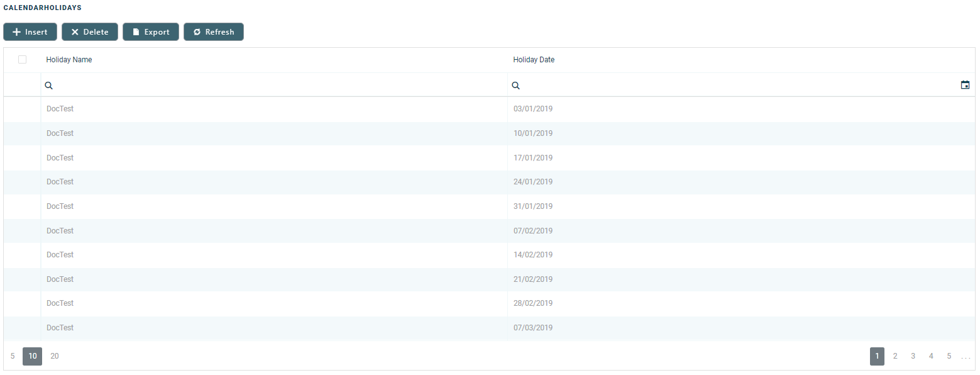Toggle the select-all checkbox in header
Viewport: 980px width, 375px height.
point(23,60)
